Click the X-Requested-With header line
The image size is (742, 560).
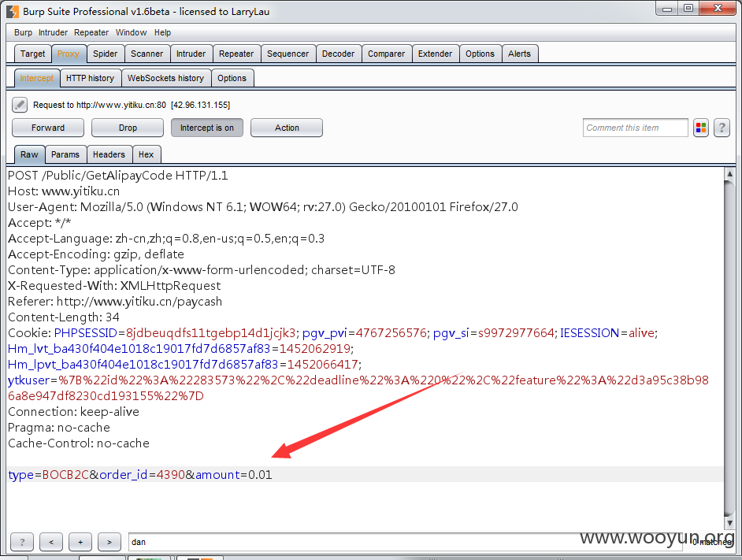(114, 286)
